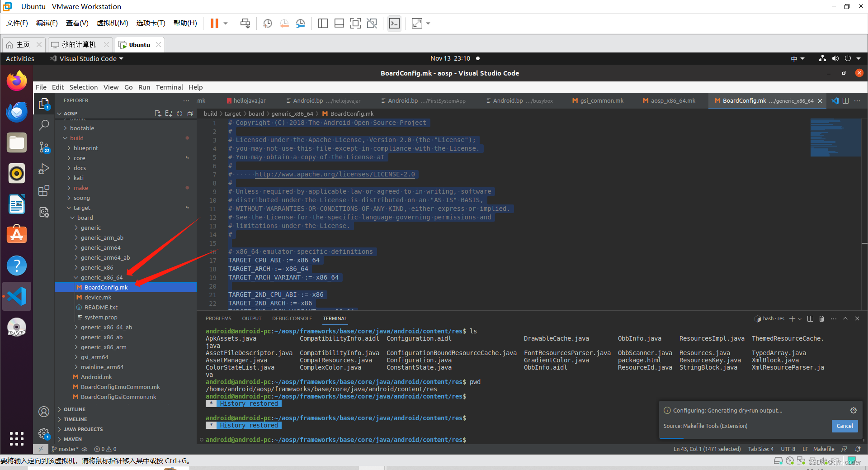The image size is (868, 470).
Task: Open the aosp_x86_64.mk editor tab
Action: point(669,100)
